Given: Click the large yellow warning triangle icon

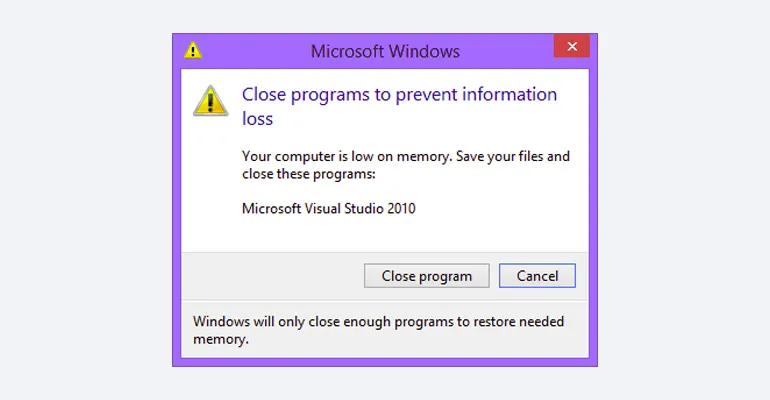Looking at the screenshot, I should [210, 100].
